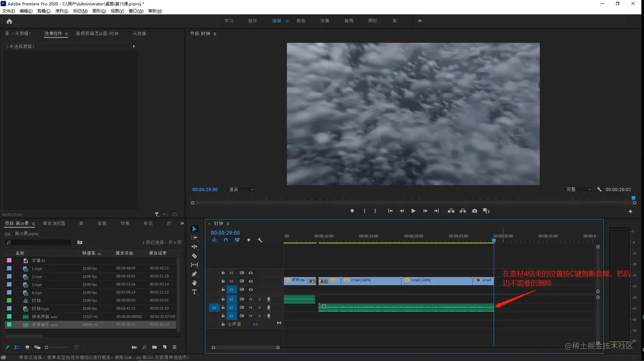
Task: Click the 颜色 workspace button
Action: coord(301,21)
